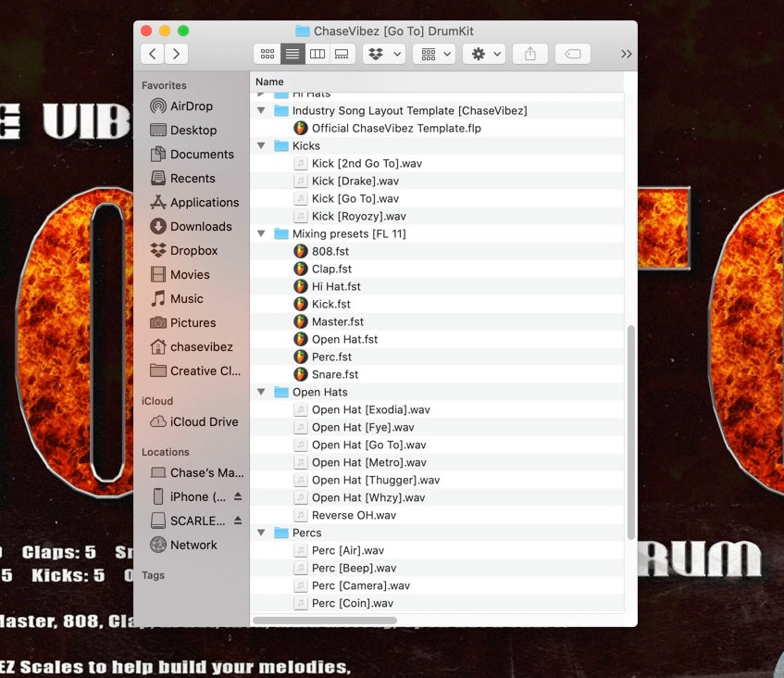Click the Edit Tags toolbar button
Screen dimensions: 784x678
point(573,54)
